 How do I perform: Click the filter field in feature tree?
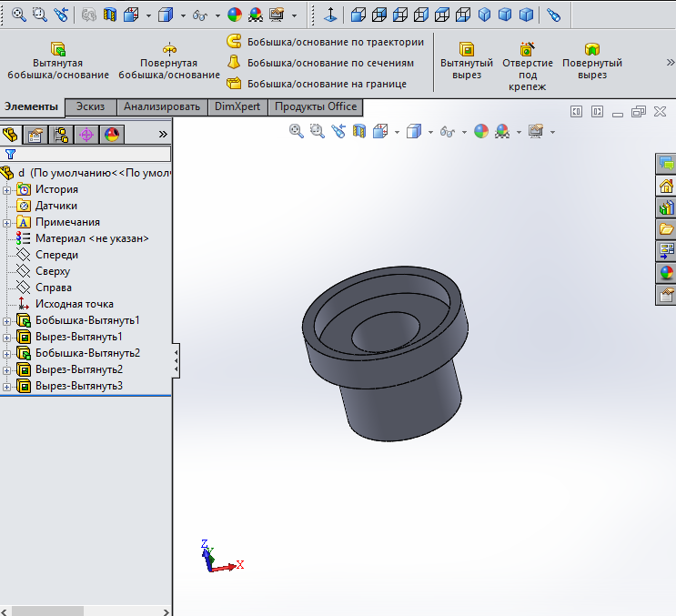[x=91, y=154]
